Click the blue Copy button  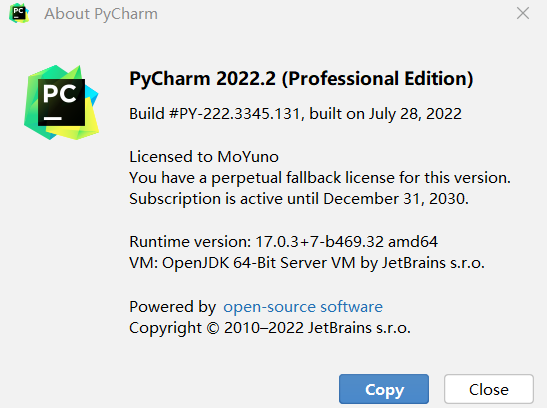tap(384, 389)
